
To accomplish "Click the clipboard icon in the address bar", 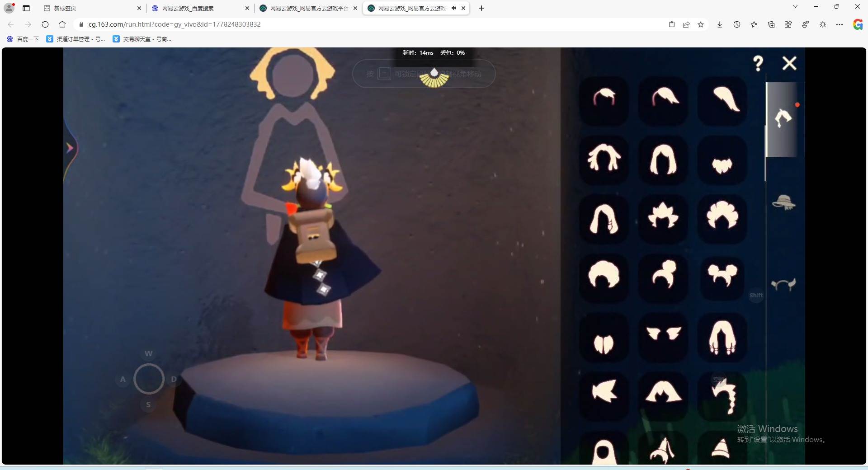I will 672,24.
